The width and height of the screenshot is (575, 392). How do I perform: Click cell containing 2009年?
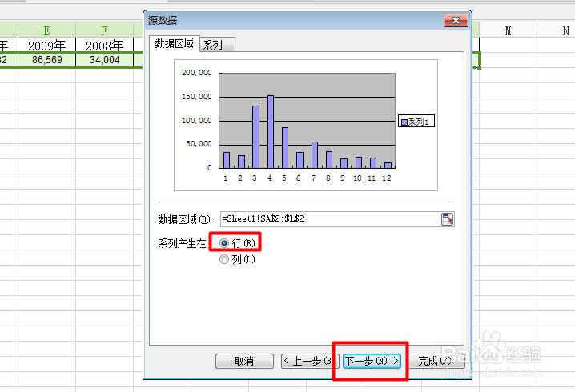tap(46, 45)
